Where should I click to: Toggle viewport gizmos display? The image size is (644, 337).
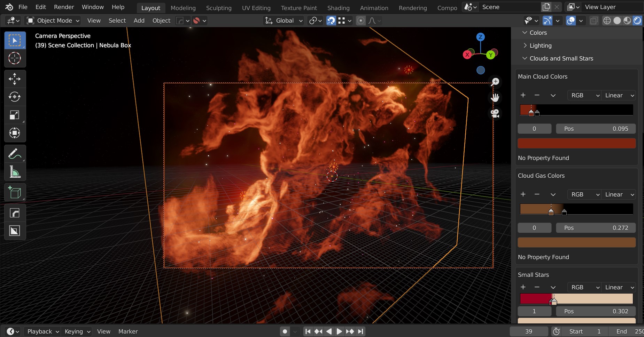point(547,21)
